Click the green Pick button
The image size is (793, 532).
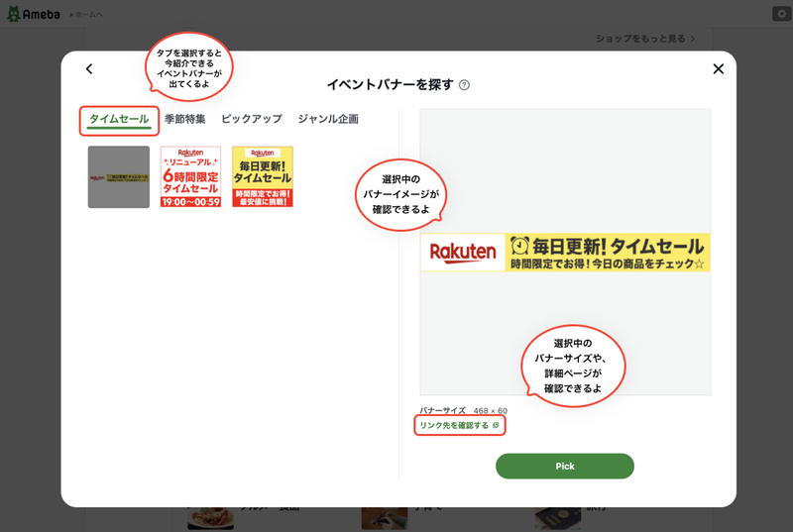pos(564,466)
